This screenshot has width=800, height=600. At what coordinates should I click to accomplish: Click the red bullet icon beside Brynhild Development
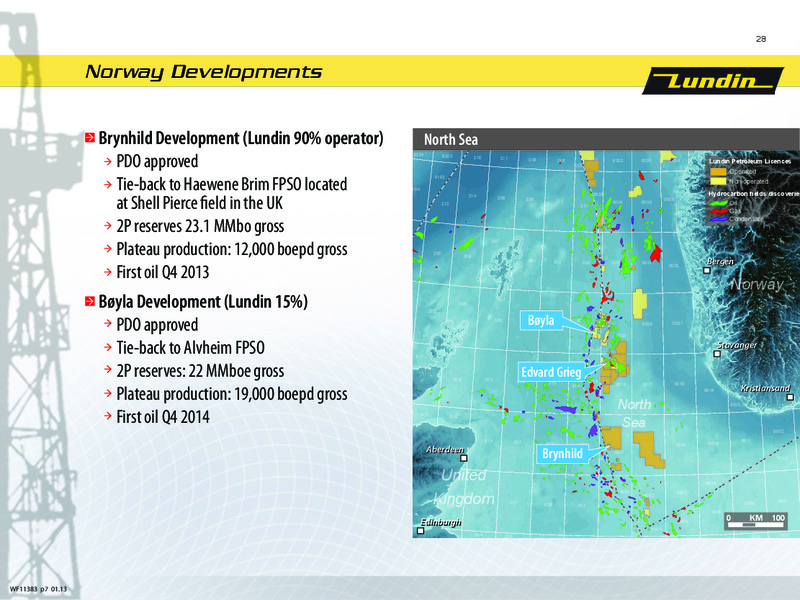click(x=90, y=138)
